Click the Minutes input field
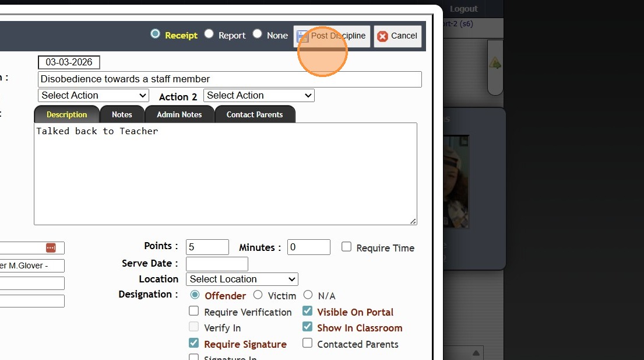The height and width of the screenshot is (360, 644). pos(308,247)
